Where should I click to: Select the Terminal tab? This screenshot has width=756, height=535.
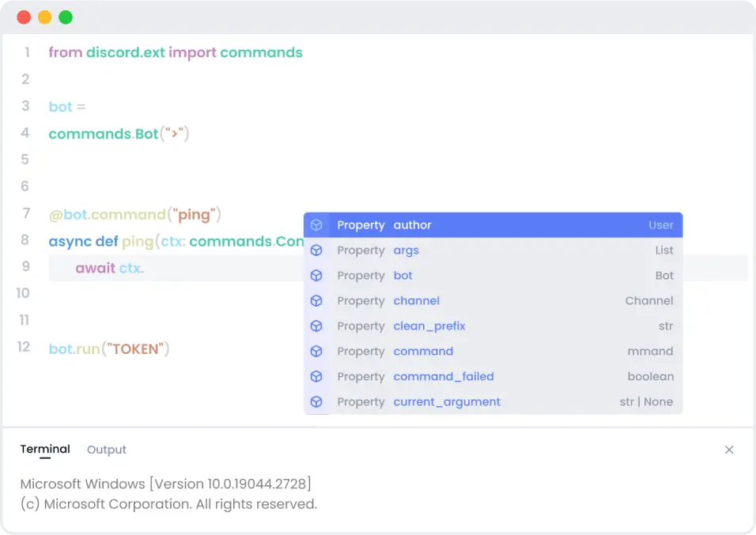click(45, 450)
